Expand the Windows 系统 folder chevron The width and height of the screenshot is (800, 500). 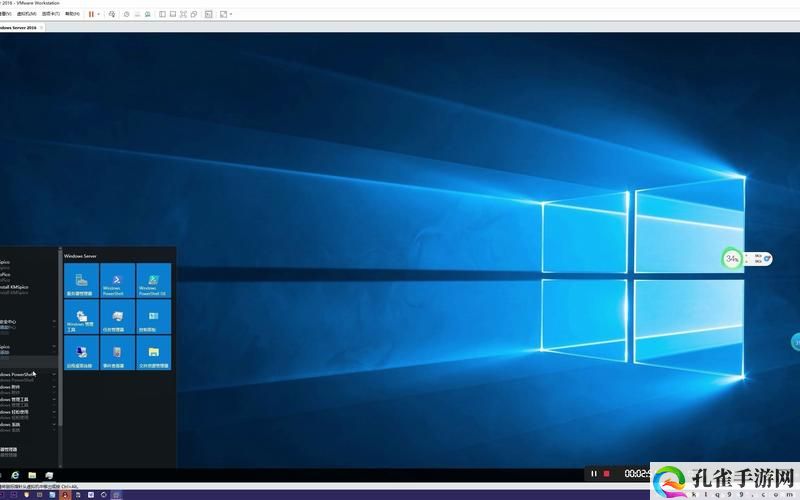coord(54,424)
